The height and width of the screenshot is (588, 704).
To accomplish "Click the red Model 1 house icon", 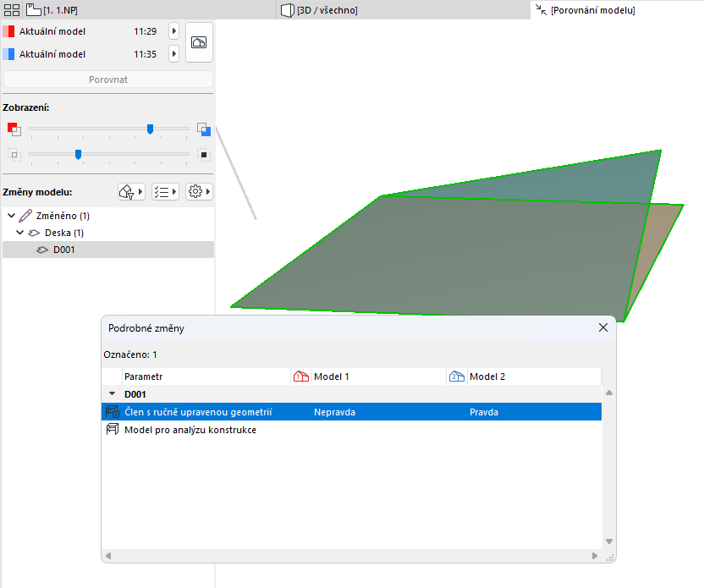I will [301, 376].
